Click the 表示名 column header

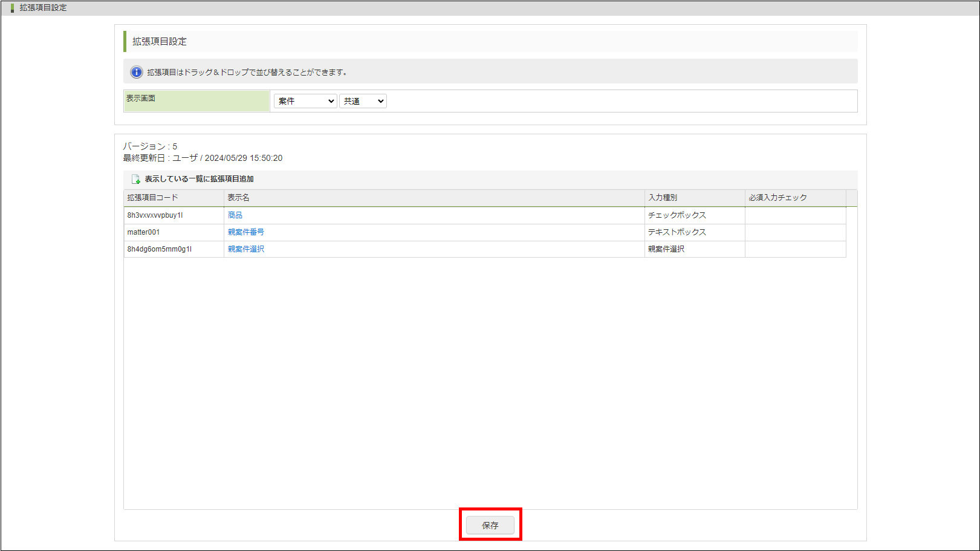[434, 198]
